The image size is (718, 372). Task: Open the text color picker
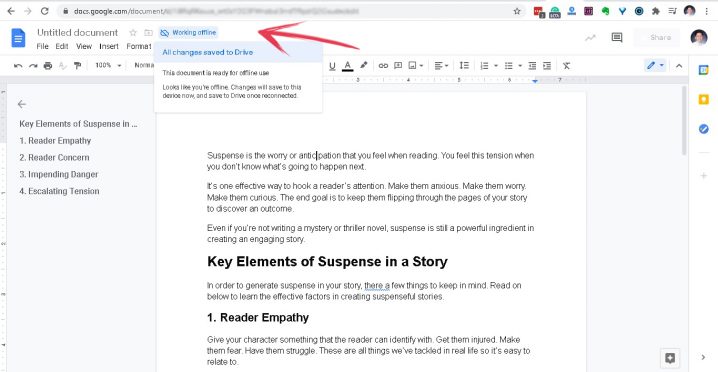pyautogui.click(x=348, y=66)
